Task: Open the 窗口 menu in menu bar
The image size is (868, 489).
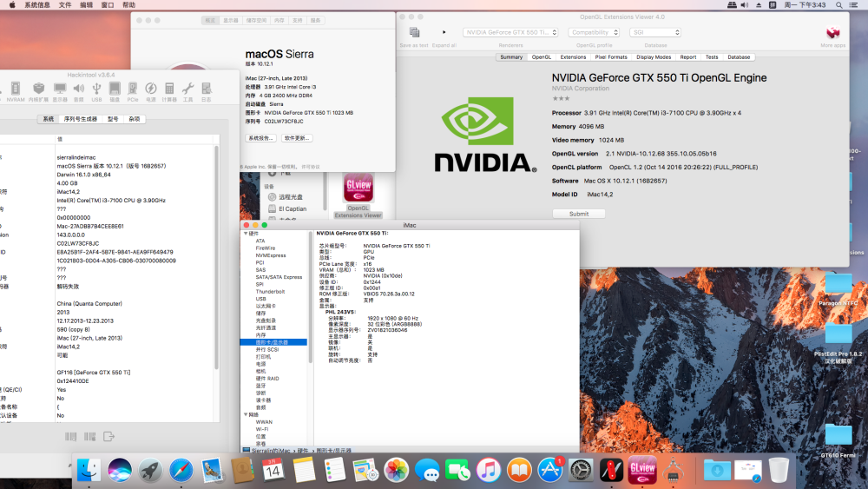Action: [x=108, y=5]
